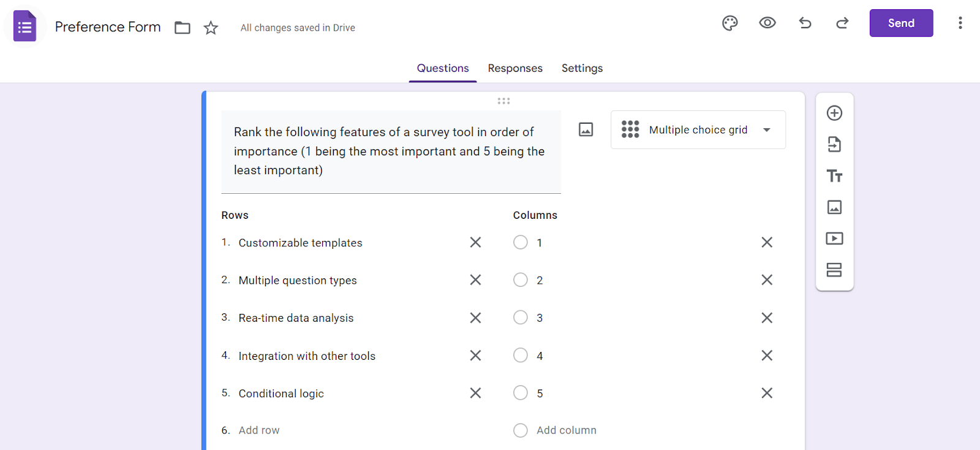Edit the column label 4
Screen dimensions: 980x450
[x=540, y=356]
